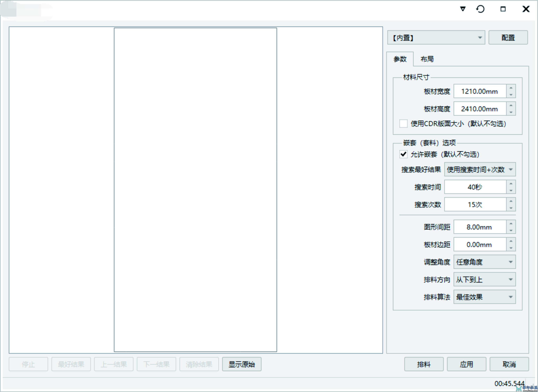Decrease 板材宽度 with down arrow

[511, 94]
